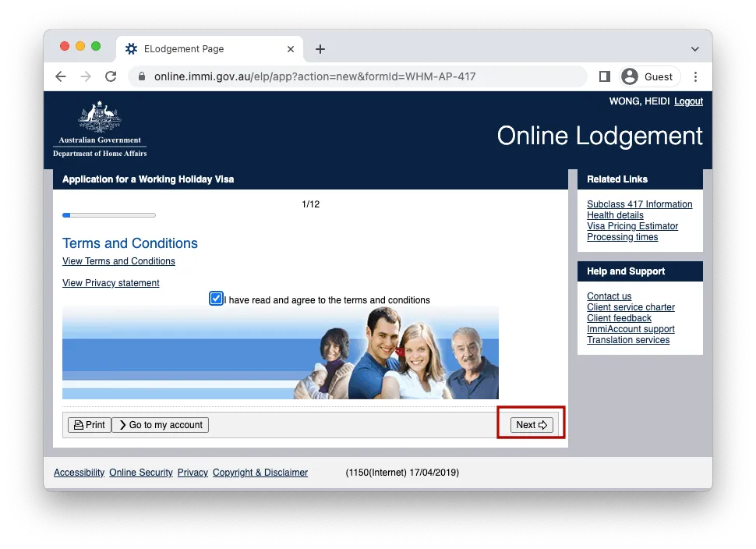Click the Print button
Viewport: 756px width, 549px height.
(90, 425)
